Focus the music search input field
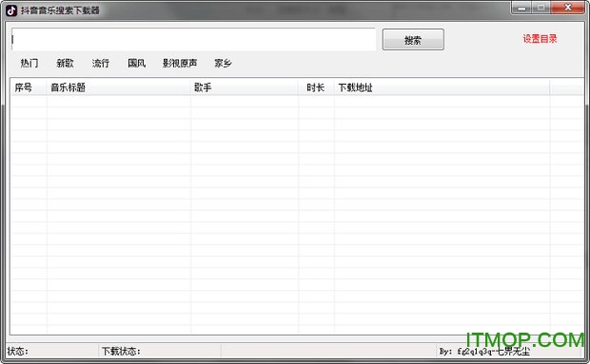The image size is (590, 364). tap(193, 40)
